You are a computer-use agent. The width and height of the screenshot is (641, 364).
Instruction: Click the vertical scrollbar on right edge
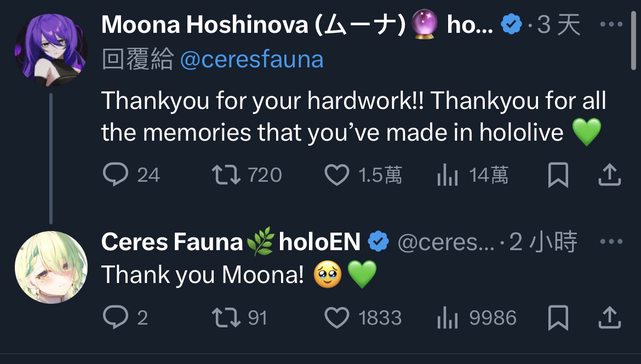[x=634, y=41]
